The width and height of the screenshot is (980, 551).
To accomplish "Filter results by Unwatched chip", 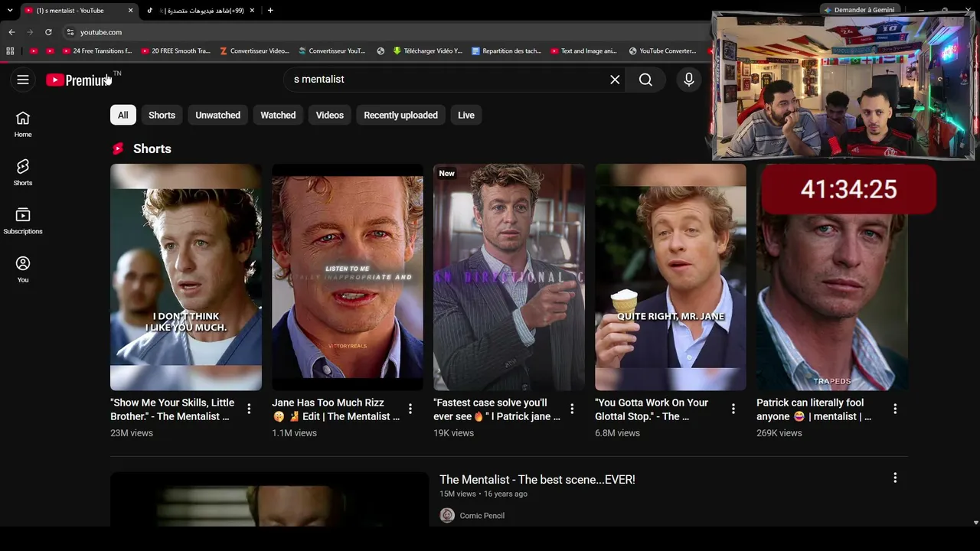I will (x=218, y=116).
